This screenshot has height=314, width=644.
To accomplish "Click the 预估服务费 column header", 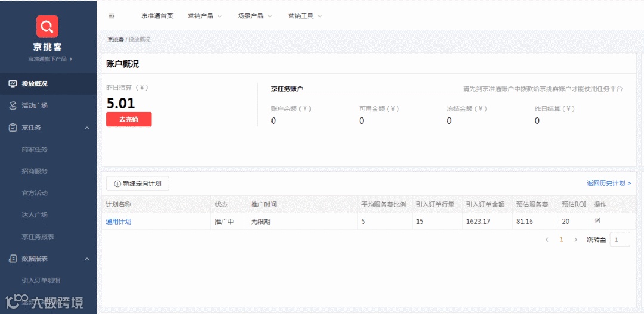I will click(x=532, y=204).
